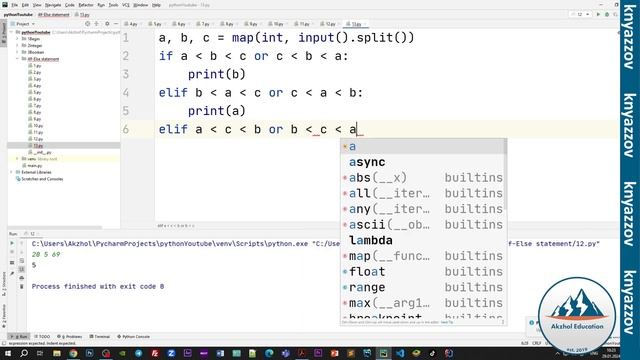
Task: Open PyCharm from the taskbar
Action: (x=383, y=353)
